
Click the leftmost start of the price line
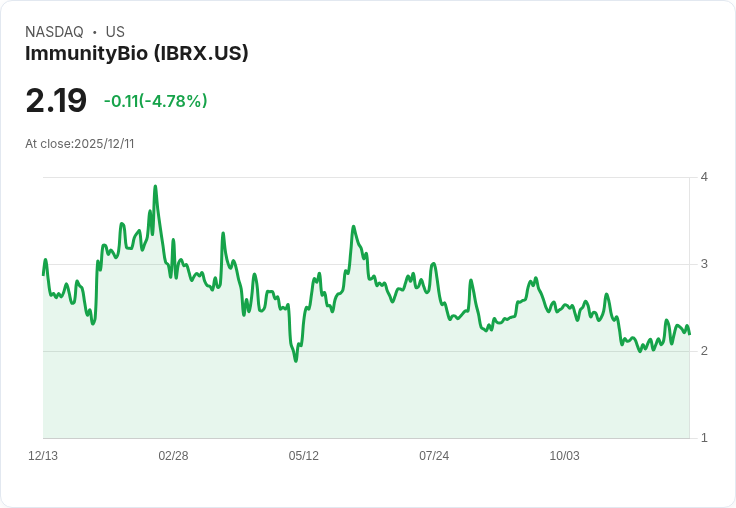click(43, 275)
